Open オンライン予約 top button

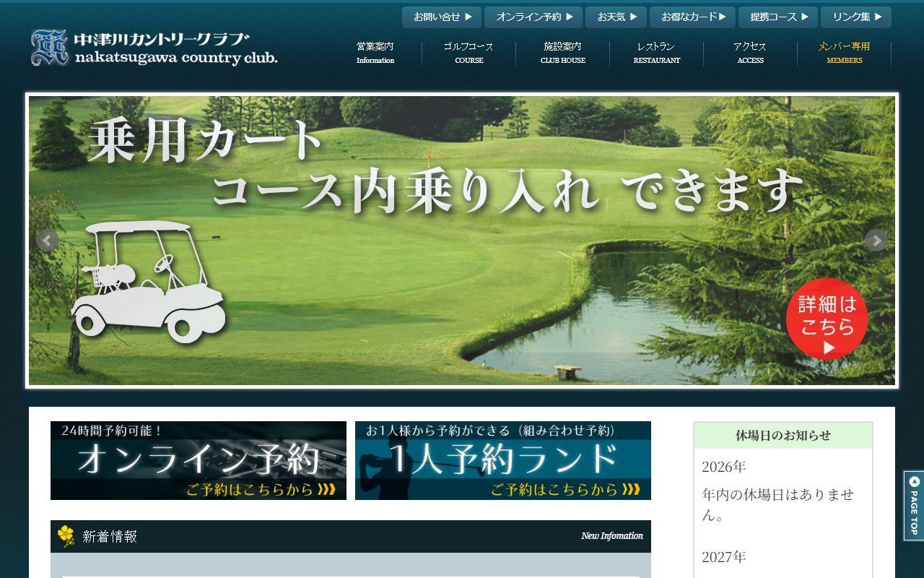coord(533,17)
